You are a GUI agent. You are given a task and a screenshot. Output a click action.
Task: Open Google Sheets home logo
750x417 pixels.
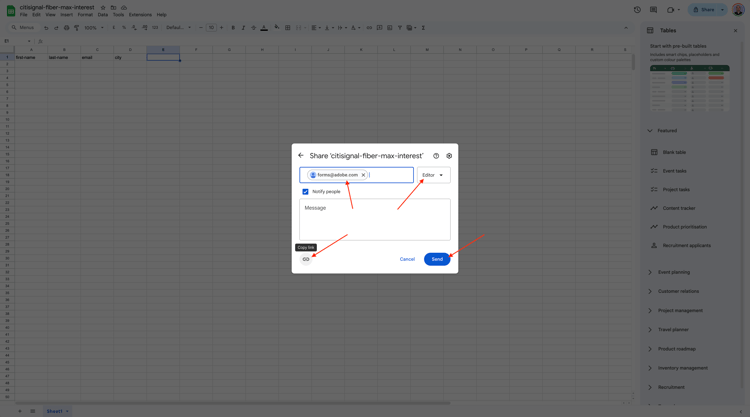11,11
